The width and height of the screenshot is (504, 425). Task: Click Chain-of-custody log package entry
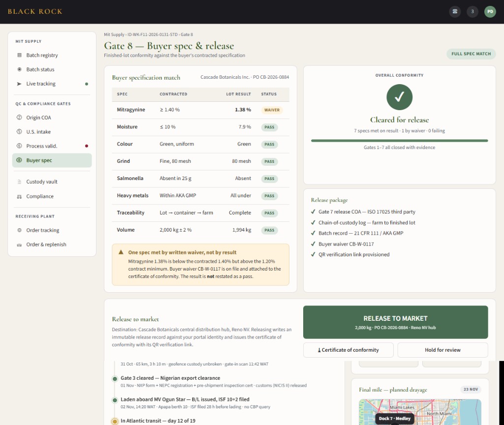click(x=367, y=222)
